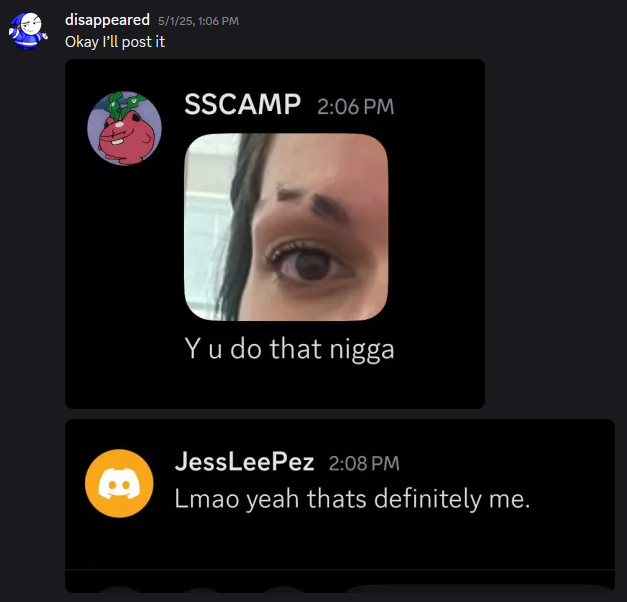Click the cut-off strip under JessLeePez's message
627x602 pixels.
[339, 581]
